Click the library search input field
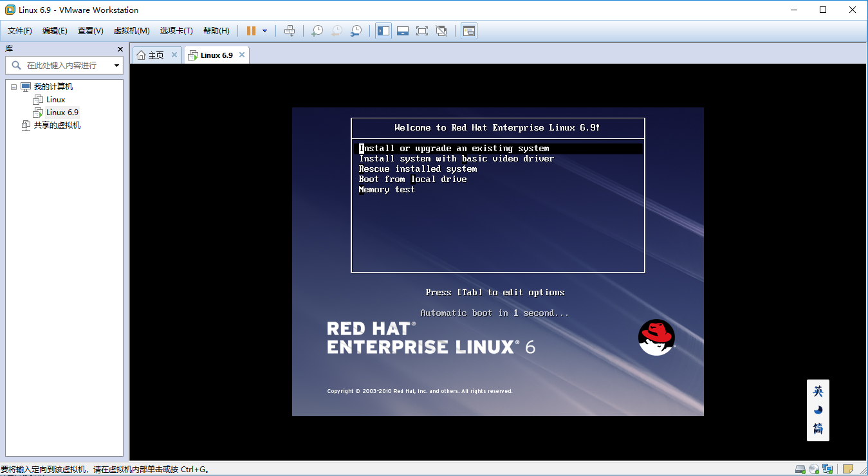The width and height of the screenshot is (868, 476). point(64,65)
